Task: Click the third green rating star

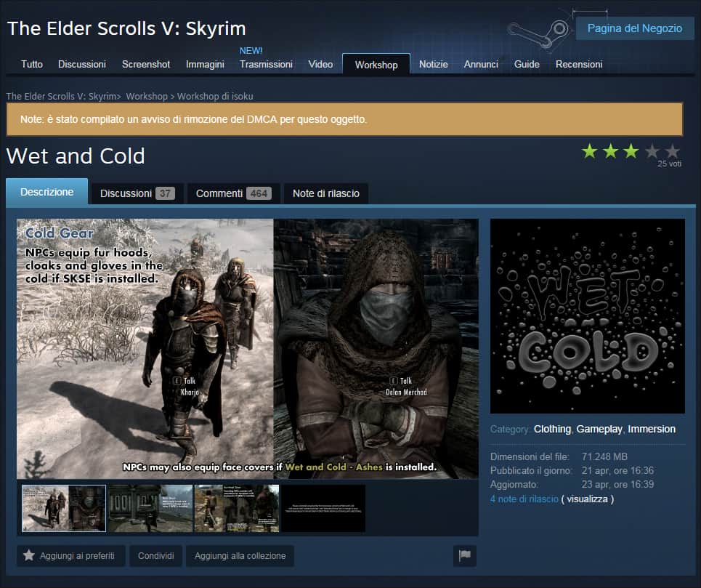Action: pyautogui.click(x=631, y=152)
